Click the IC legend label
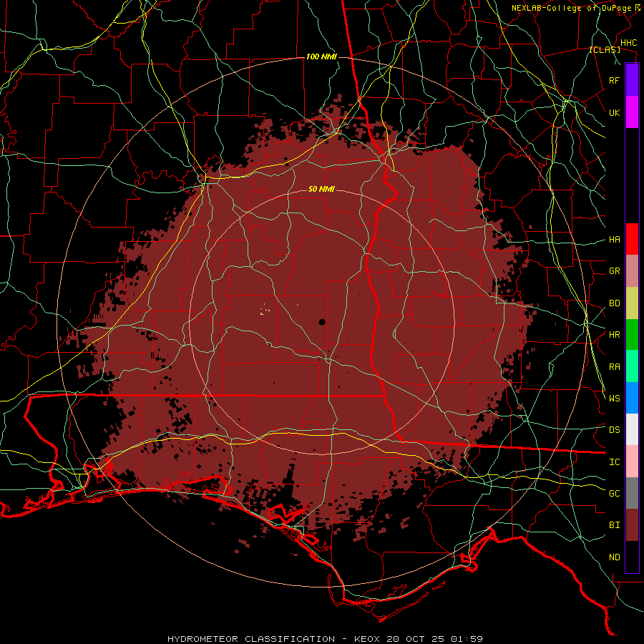This screenshot has height=644, width=644. [615, 462]
